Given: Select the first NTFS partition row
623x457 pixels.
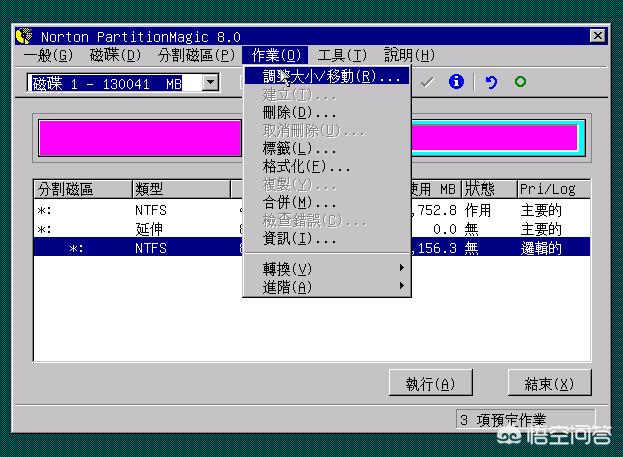Looking at the screenshot, I should coord(312,210).
